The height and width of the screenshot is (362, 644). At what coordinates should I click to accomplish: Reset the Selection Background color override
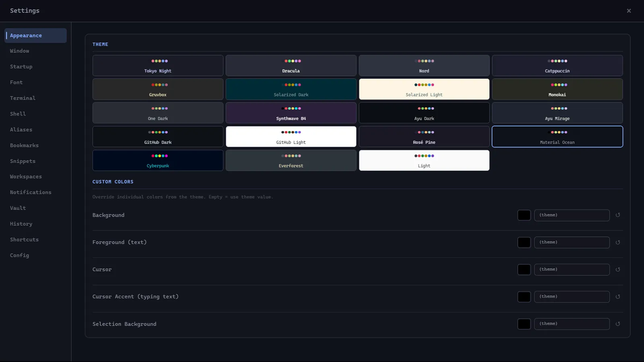[x=617, y=324]
